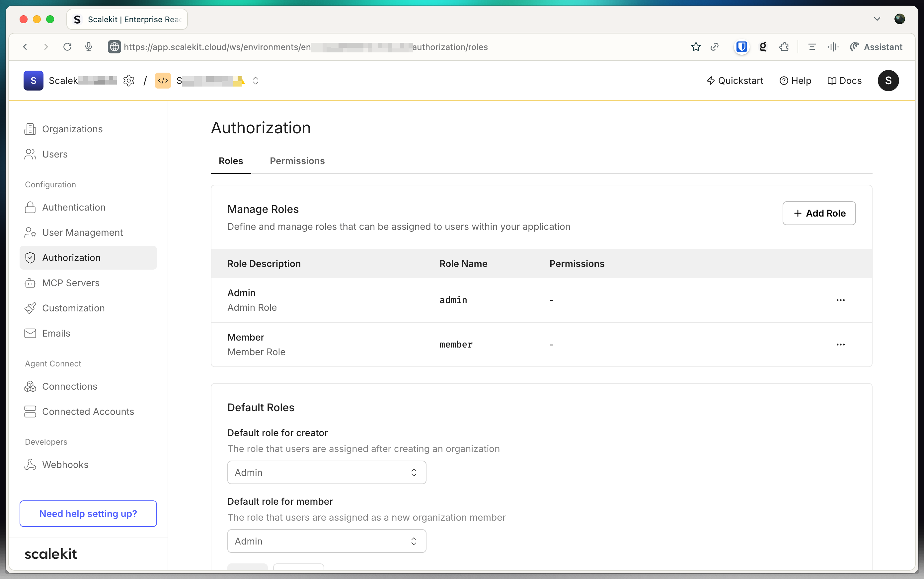Open workspace settings gear icon
Image resolution: width=924 pixels, height=579 pixels.
(x=129, y=81)
